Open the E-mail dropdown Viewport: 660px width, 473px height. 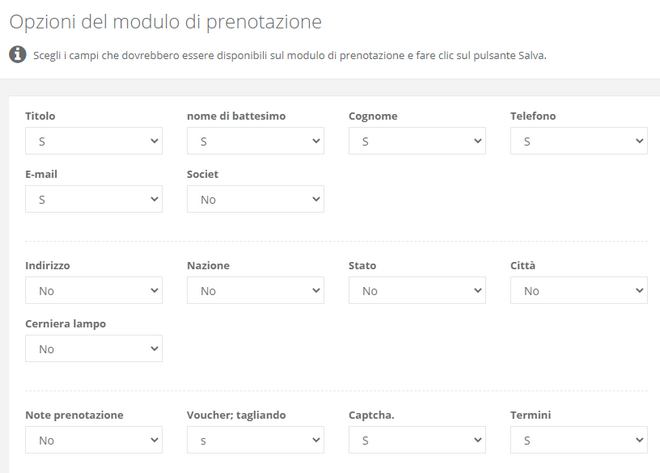pyautogui.click(x=94, y=199)
